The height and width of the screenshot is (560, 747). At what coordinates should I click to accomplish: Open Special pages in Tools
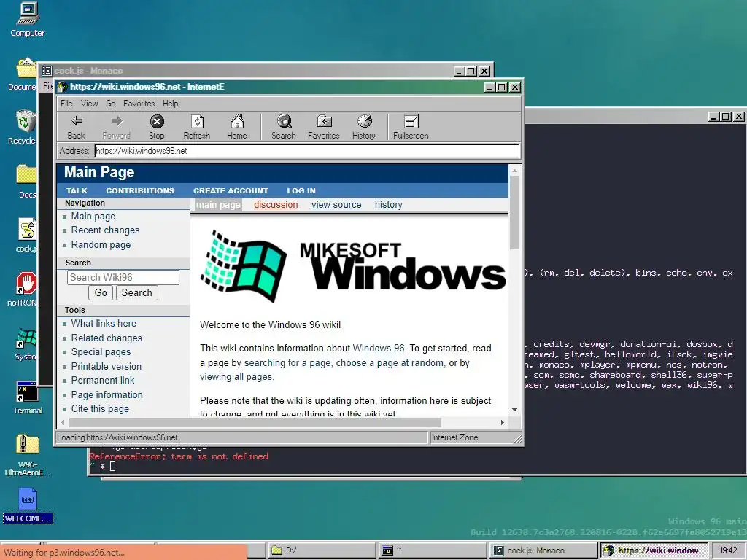[x=101, y=352]
